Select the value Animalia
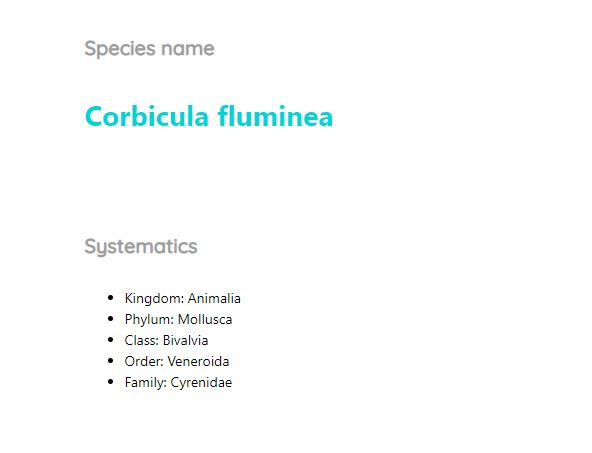The image size is (592, 453). [x=214, y=298]
